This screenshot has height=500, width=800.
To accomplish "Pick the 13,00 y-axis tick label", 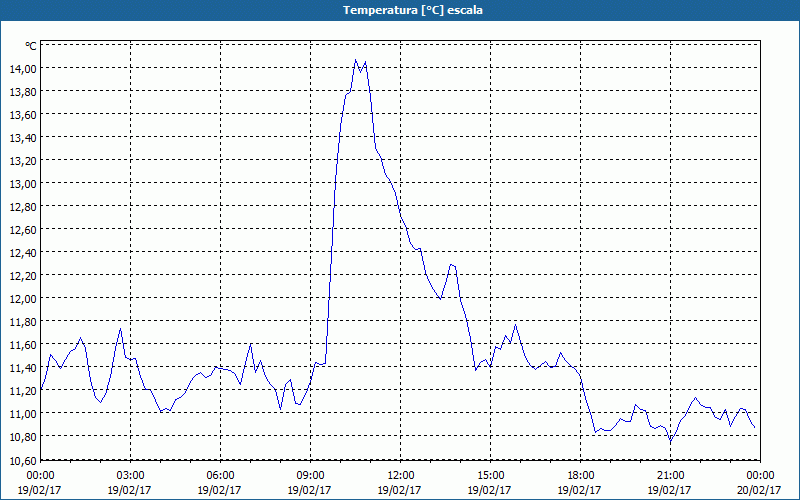I will point(22,184).
